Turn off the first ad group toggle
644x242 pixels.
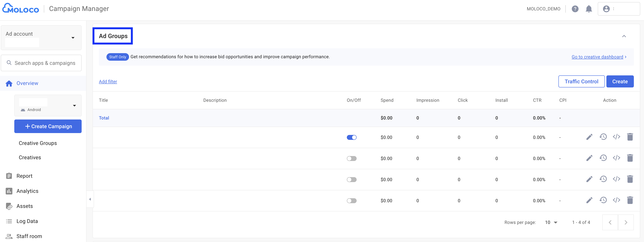point(351,137)
